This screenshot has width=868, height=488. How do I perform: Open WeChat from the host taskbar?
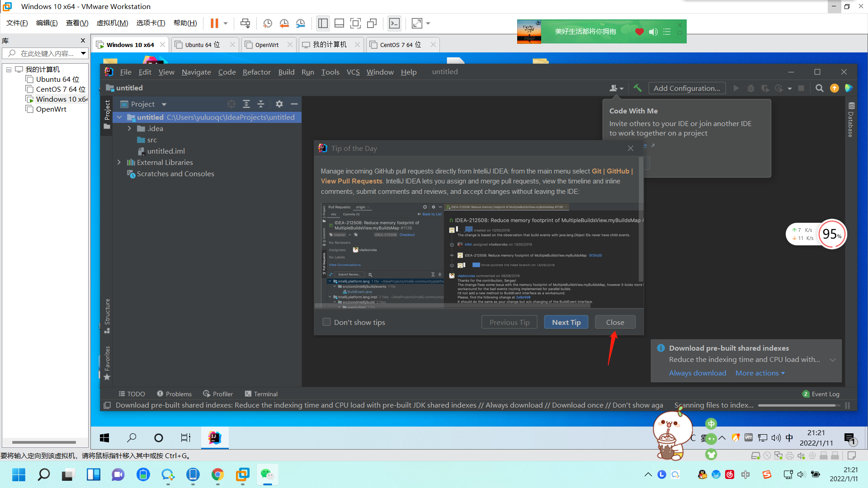pos(267,474)
